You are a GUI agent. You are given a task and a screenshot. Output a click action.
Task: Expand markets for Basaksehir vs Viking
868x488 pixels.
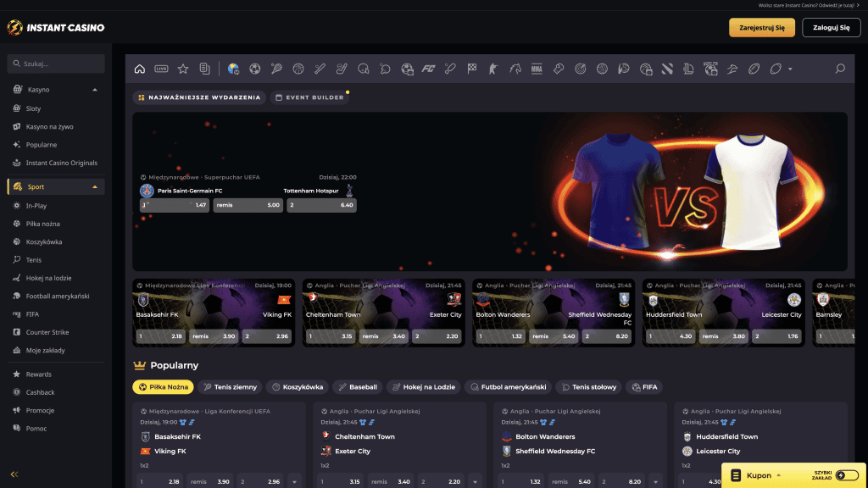(x=294, y=481)
